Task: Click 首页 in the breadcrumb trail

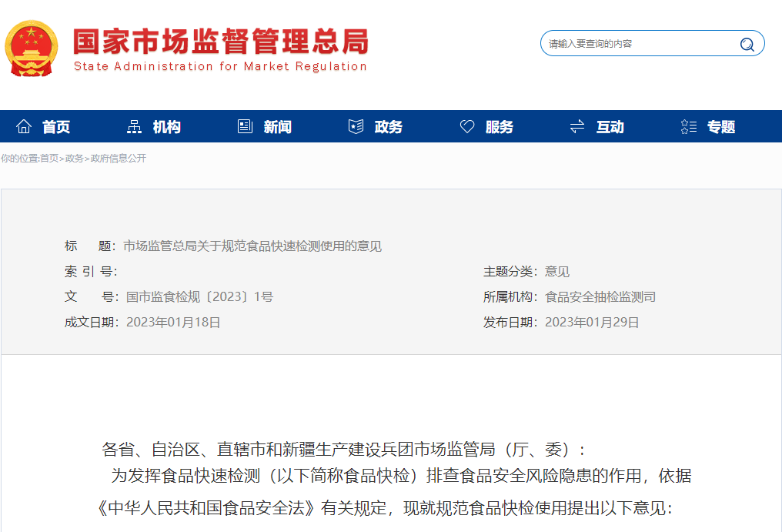Action: (49, 159)
